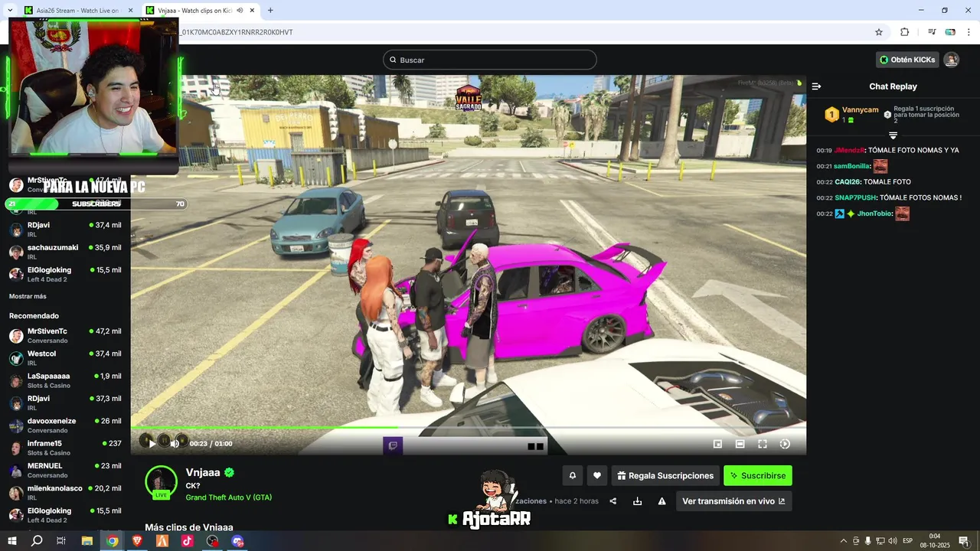The height and width of the screenshot is (551, 980).
Task: Open sachauzumaki channel in the sidebar
Action: [x=65, y=252]
